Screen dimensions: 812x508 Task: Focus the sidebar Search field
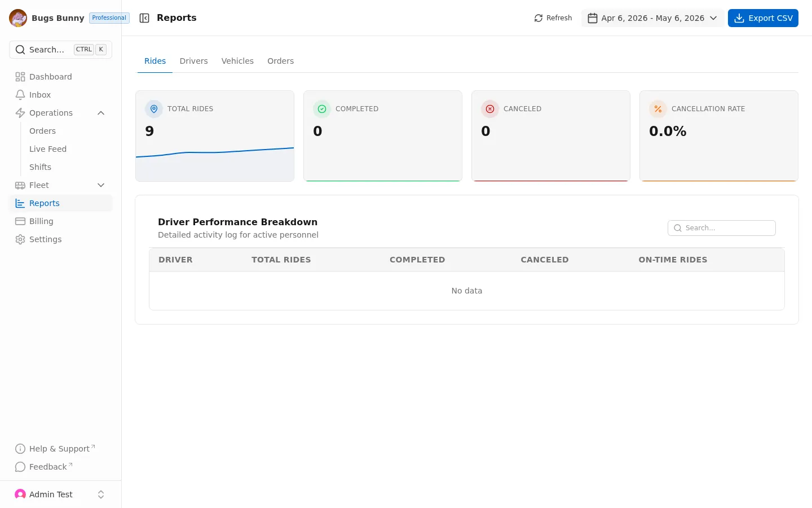click(60, 50)
